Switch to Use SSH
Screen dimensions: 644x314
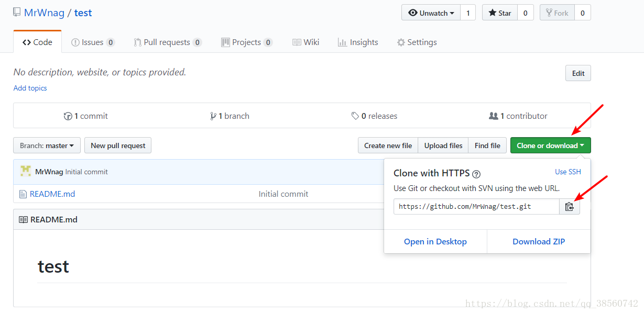point(568,172)
